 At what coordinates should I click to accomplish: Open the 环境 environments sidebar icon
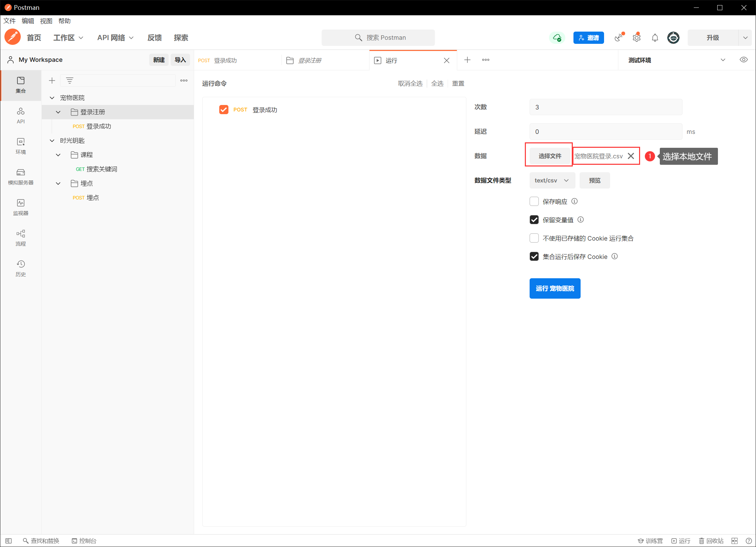pyautogui.click(x=21, y=146)
